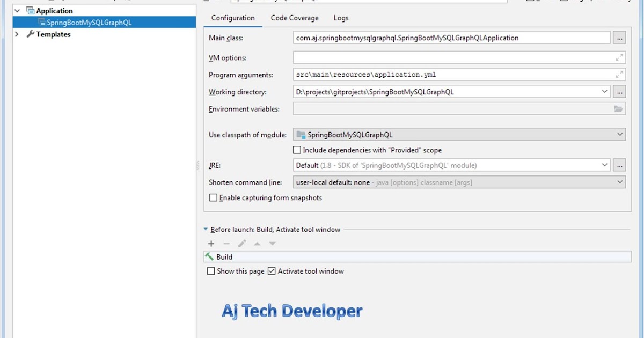Open Environment variables folder icon

(x=619, y=109)
